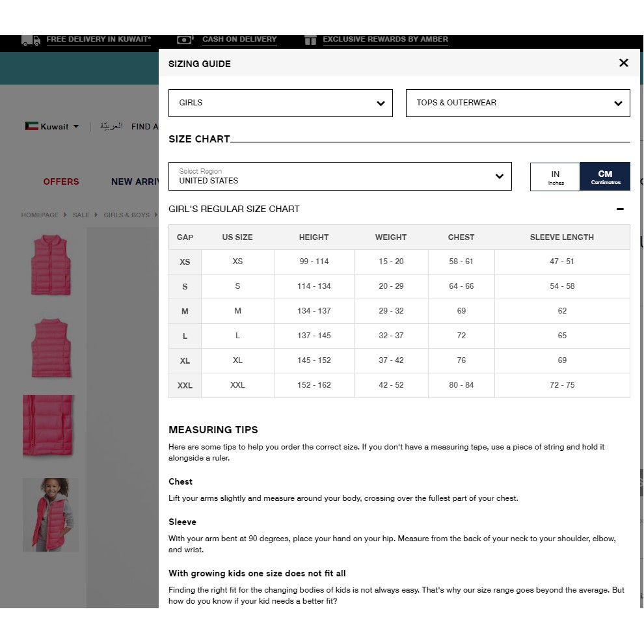This screenshot has width=644, height=644.
Task: Open the GIRLS category dropdown
Action: [280, 103]
